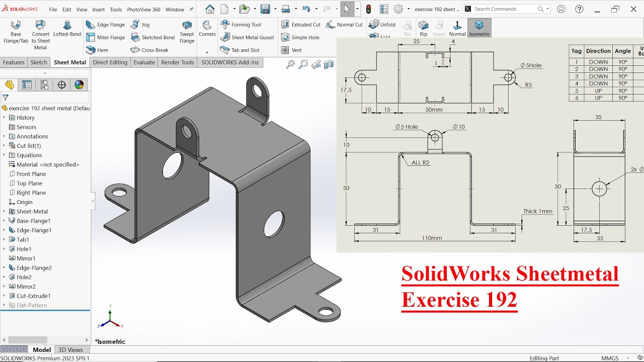The height and width of the screenshot is (362, 644).
Task: Click the user login account icon
Action: coord(561,9)
